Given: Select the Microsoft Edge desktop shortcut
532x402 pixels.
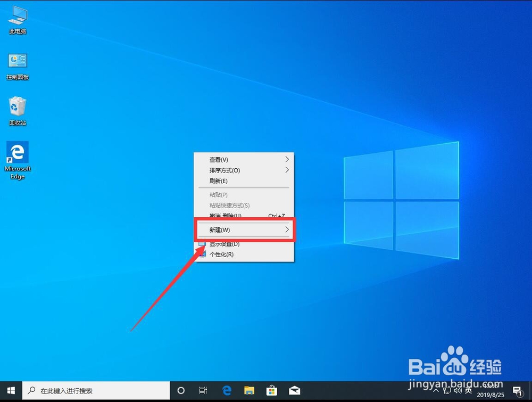Looking at the screenshot, I should point(18,161).
